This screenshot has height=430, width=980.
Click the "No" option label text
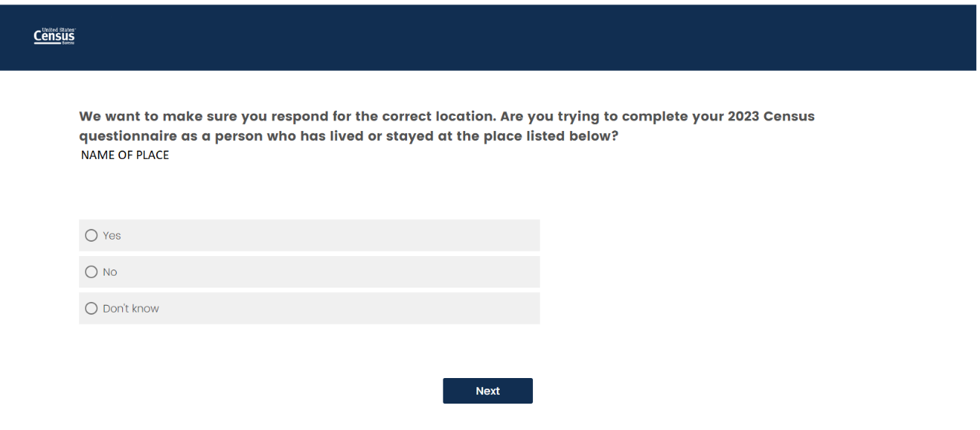[x=110, y=272]
